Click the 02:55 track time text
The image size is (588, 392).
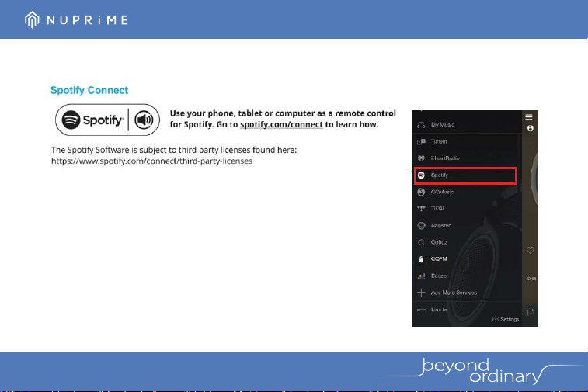coord(531,279)
